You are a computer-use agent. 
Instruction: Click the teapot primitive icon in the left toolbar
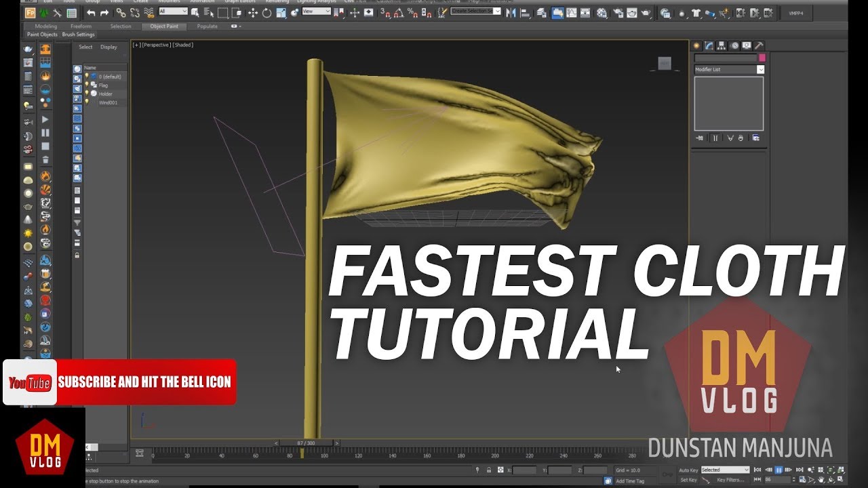pyautogui.click(x=28, y=207)
